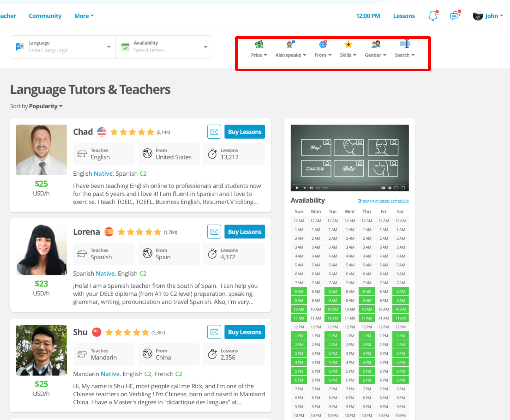Image resolution: width=510 pixels, height=420 pixels.
Task: Mute the video with the volume icon
Action: tap(311, 188)
